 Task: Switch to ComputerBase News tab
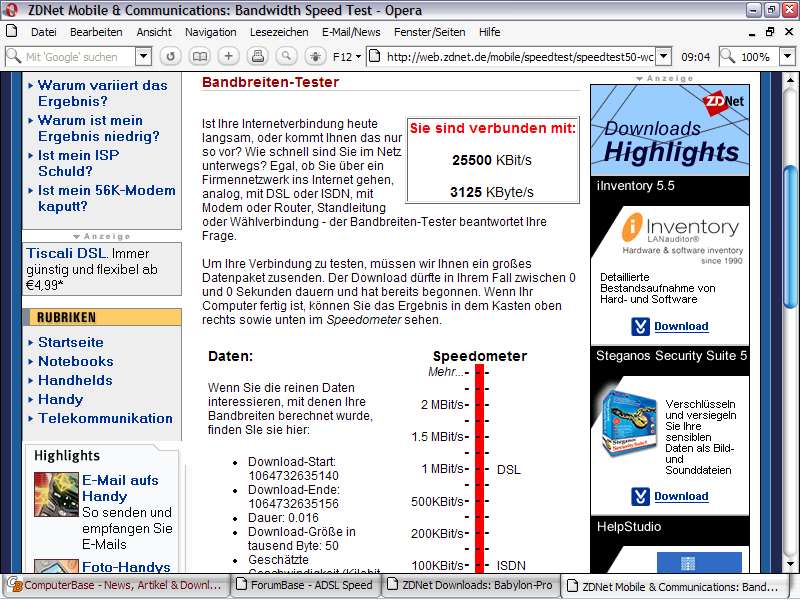(x=116, y=585)
